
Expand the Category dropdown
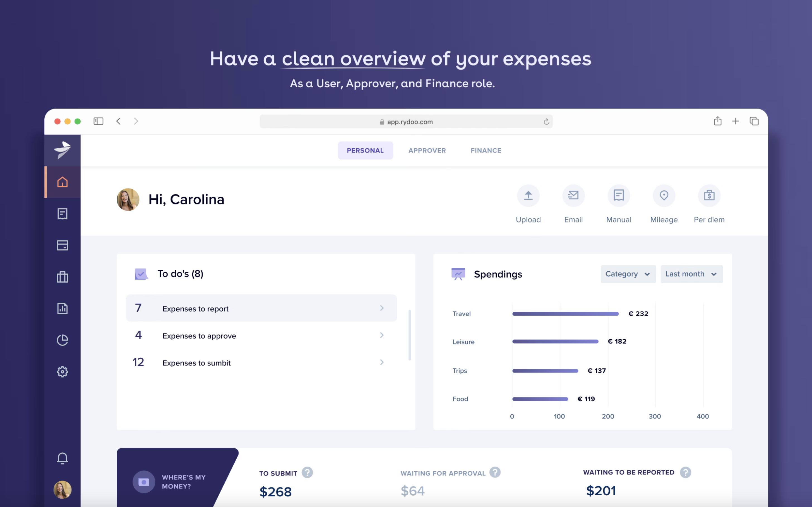628,274
